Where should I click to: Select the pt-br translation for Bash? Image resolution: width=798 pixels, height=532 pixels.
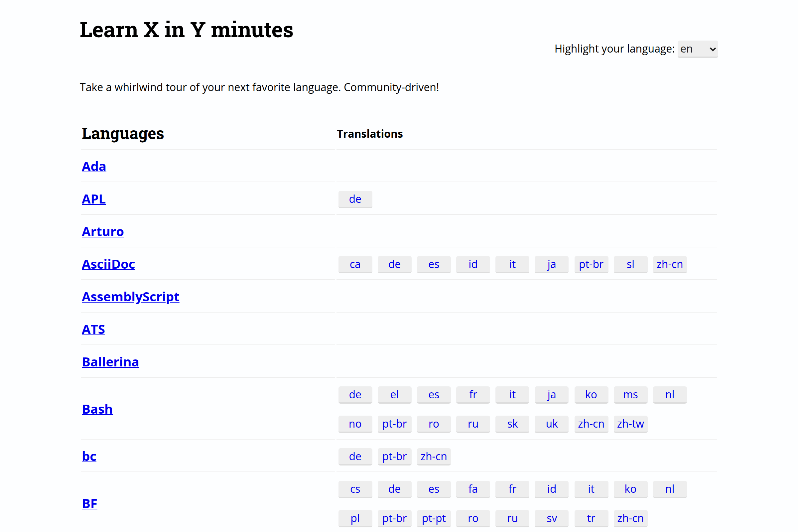pyautogui.click(x=395, y=424)
